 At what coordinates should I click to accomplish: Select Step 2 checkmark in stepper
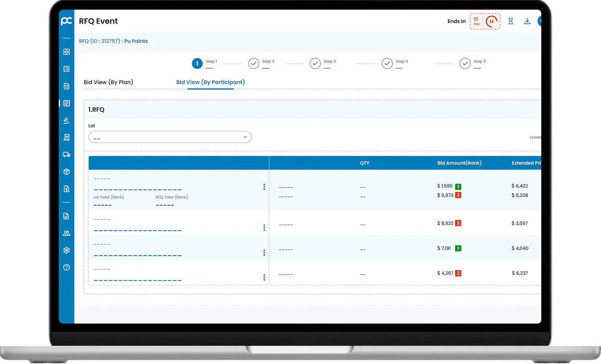(x=254, y=64)
